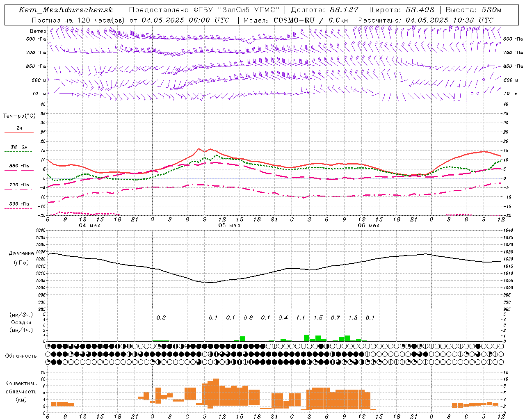Click the right-side 850 гПа wind level label
The image size is (525, 420).
click(513, 66)
